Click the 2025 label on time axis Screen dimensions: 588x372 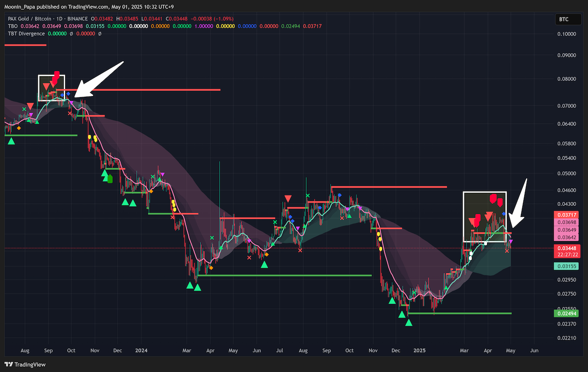(419, 350)
